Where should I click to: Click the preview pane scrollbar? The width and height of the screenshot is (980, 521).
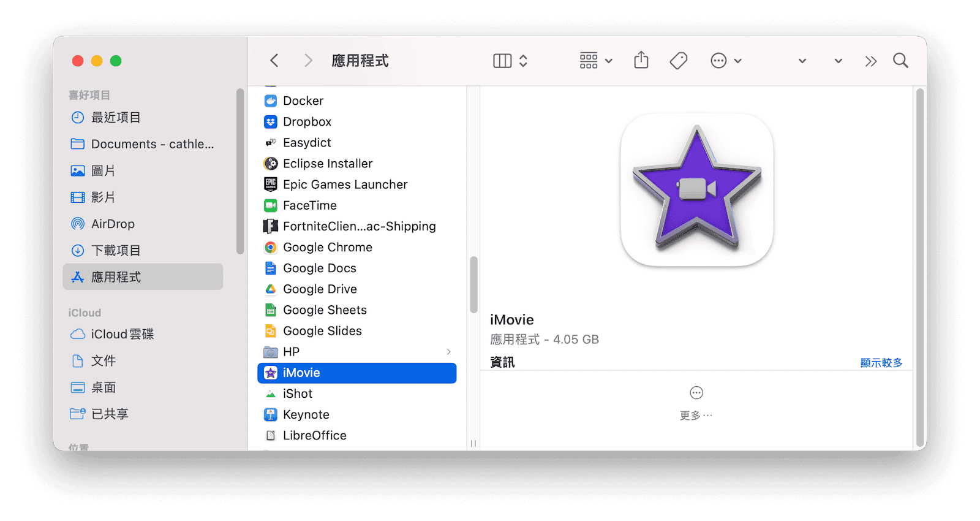click(x=920, y=268)
